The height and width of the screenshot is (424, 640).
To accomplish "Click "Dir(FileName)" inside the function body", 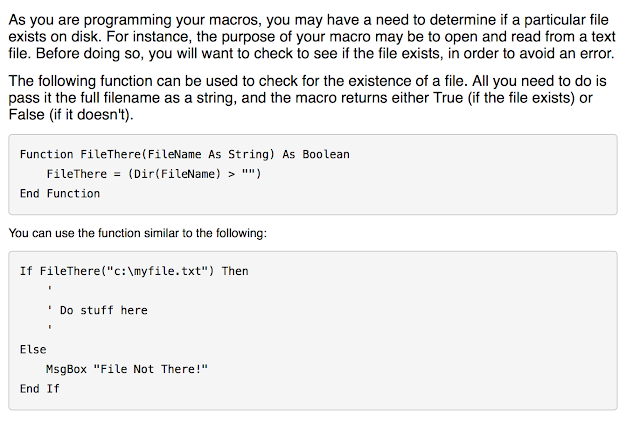I will click(x=177, y=174).
